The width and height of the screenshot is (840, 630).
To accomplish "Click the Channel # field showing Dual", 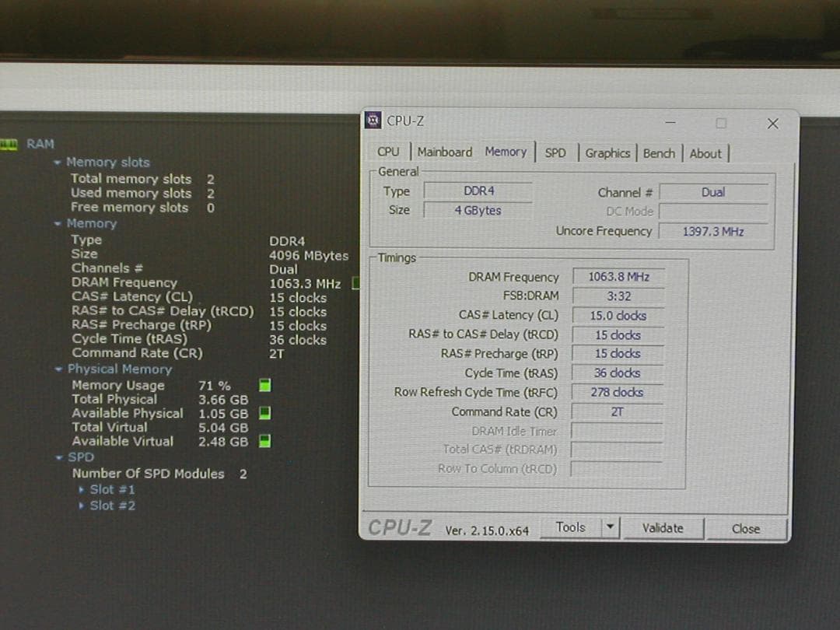I will (713, 192).
